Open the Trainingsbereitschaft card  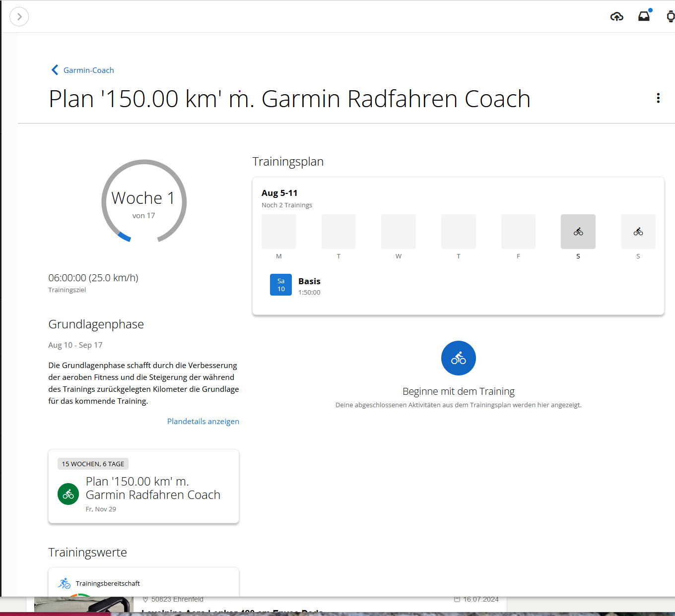(144, 582)
